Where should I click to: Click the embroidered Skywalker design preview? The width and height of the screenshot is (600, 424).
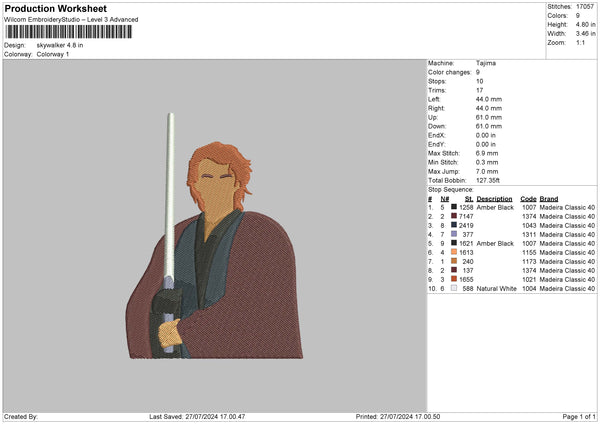coord(214,236)
